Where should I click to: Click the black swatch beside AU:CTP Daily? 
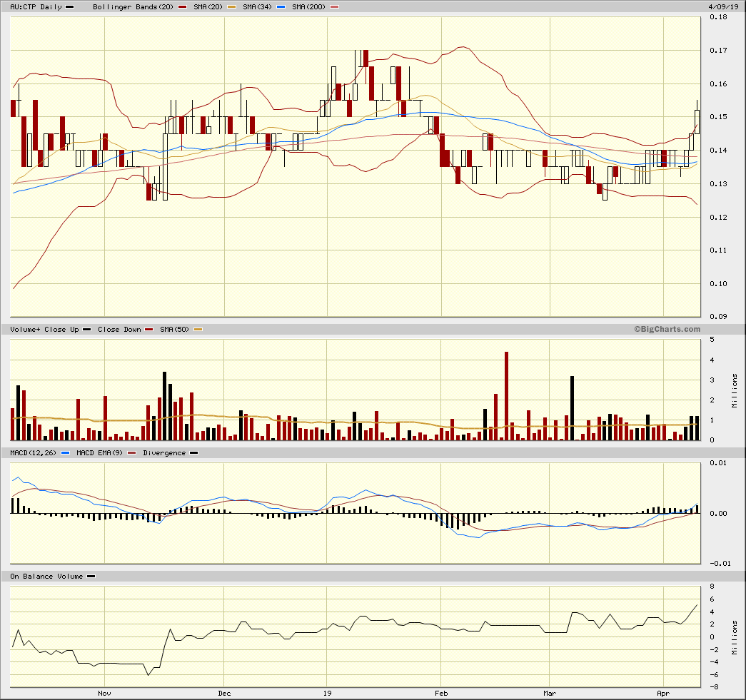[69, 6]
